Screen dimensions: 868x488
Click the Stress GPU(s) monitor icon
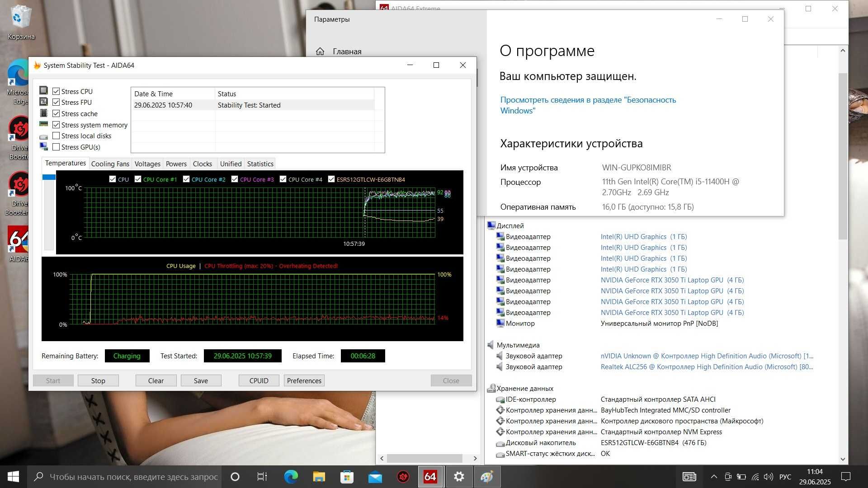43,146
